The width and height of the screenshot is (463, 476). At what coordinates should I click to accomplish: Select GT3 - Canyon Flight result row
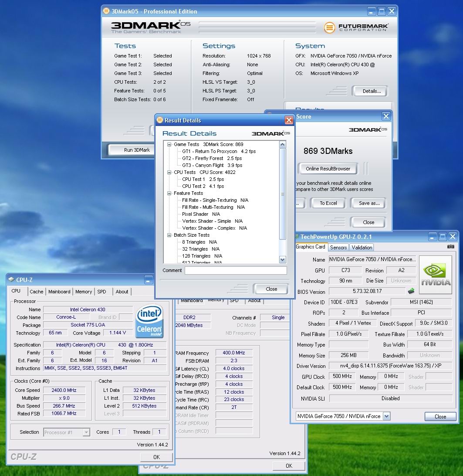[212, 166]
